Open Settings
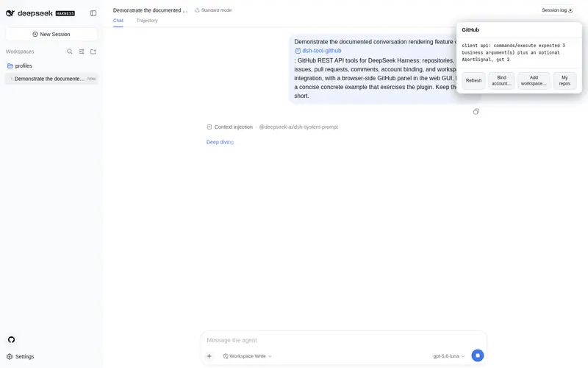 click(21, 356)
